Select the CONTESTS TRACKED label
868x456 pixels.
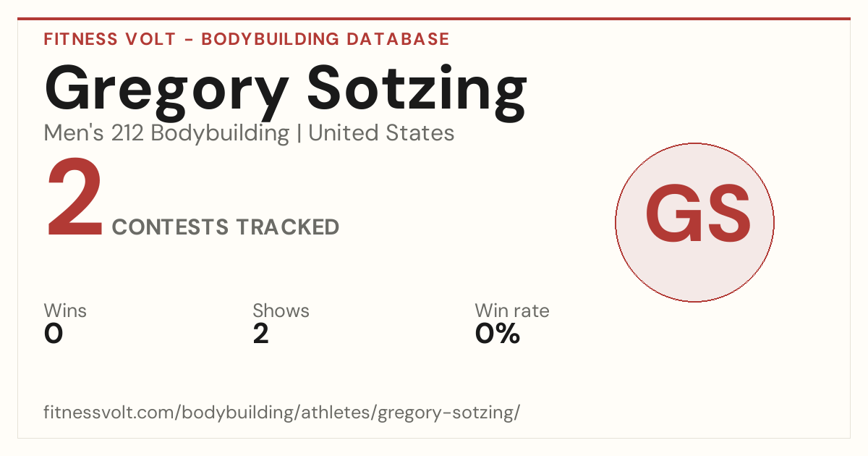coord(226,227)
